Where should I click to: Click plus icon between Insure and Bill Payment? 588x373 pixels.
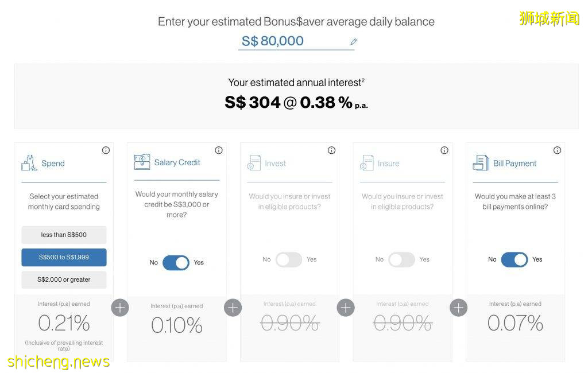point(458,308)
